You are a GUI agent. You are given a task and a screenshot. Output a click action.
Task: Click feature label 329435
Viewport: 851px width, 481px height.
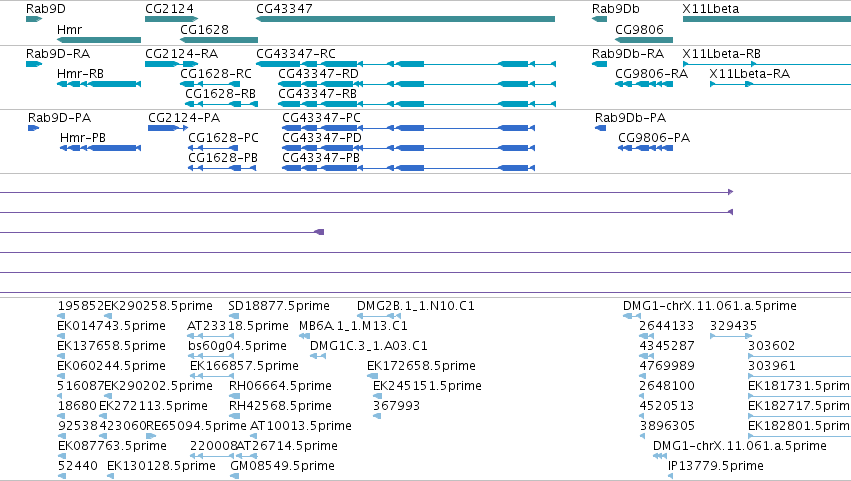(x=733, y=326)
